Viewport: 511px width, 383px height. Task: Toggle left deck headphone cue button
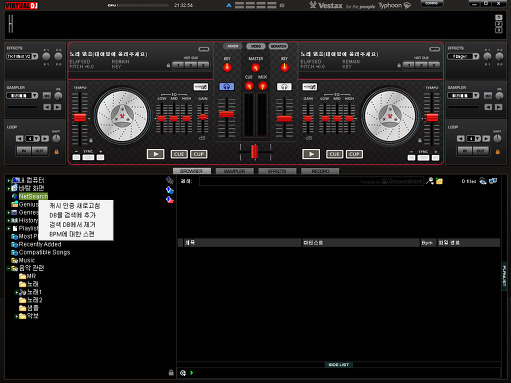(227, 87)
